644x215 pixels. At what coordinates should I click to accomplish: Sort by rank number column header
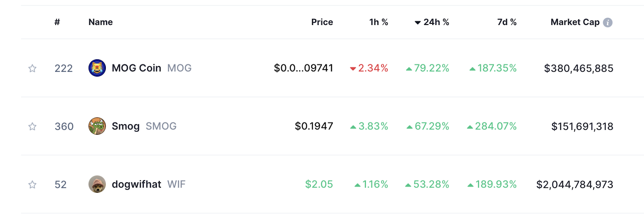57,22
